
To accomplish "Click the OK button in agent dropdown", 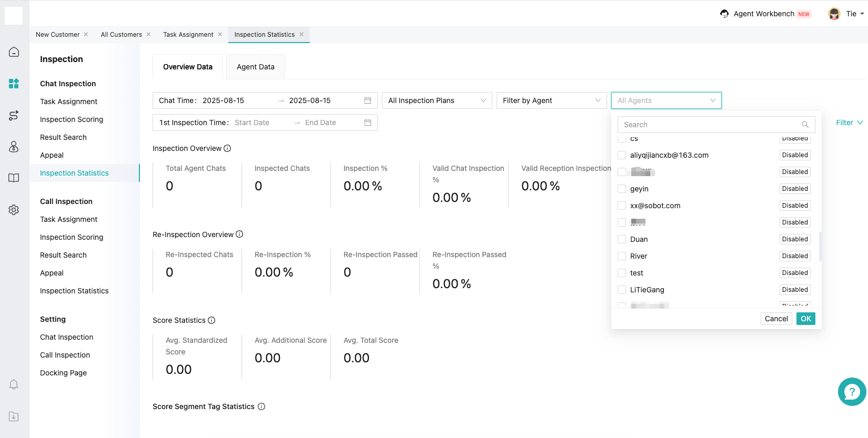I will coord(806,319).
